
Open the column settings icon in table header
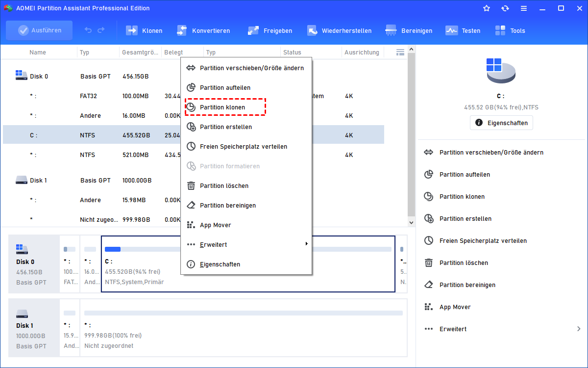400,52
